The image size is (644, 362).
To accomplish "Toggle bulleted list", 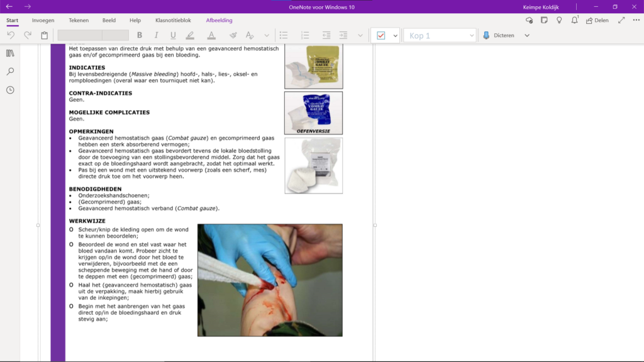I will click(284, 36).
